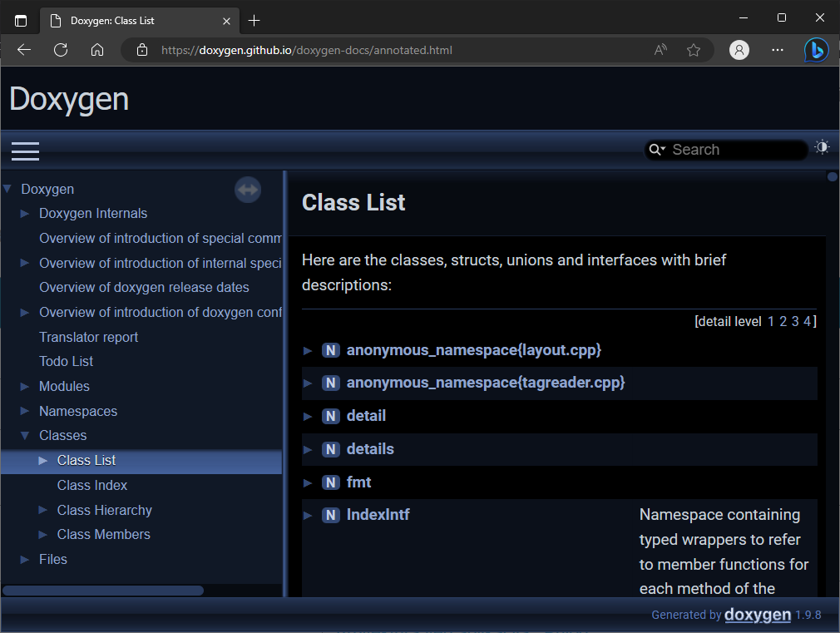The width and height of the screenshot is (840, 633).
Task: Open the anonymous_namespace{layout.cpp} link
Action: coord(474,350)
